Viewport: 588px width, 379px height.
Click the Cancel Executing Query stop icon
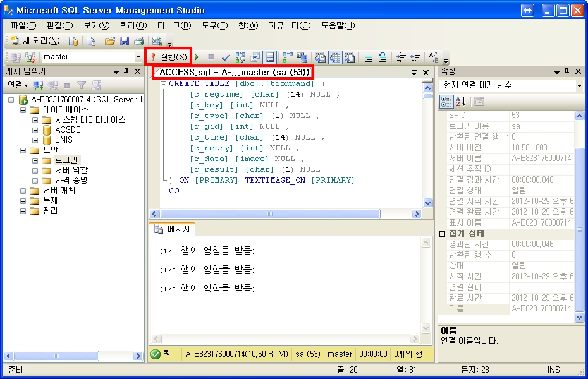211,57
